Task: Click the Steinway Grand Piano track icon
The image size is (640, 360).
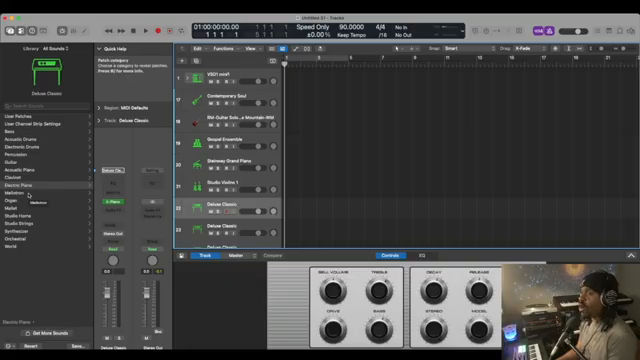Action: click(x=197, y=164)
